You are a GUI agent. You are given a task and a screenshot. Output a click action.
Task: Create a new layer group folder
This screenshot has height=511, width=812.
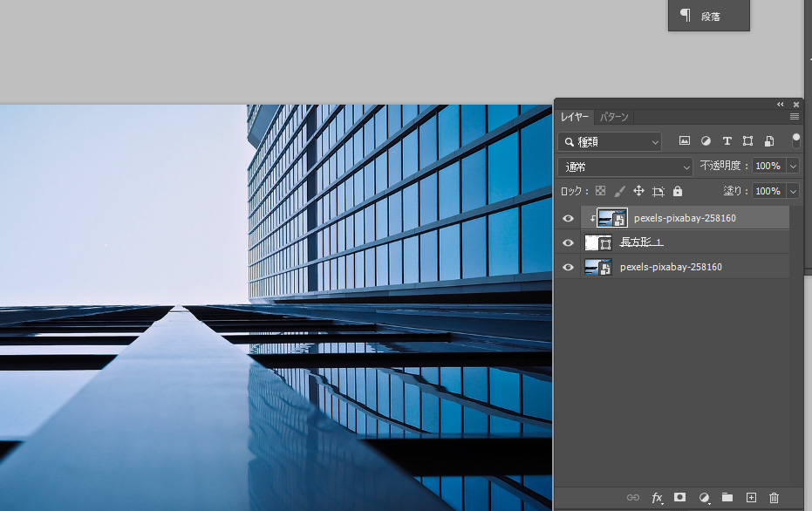coord(727,498)
